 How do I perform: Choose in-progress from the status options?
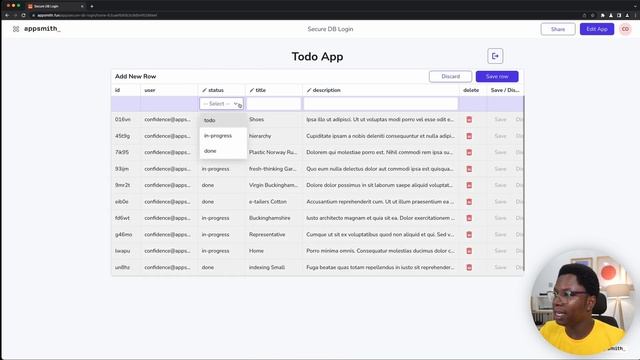click(223, 136)
